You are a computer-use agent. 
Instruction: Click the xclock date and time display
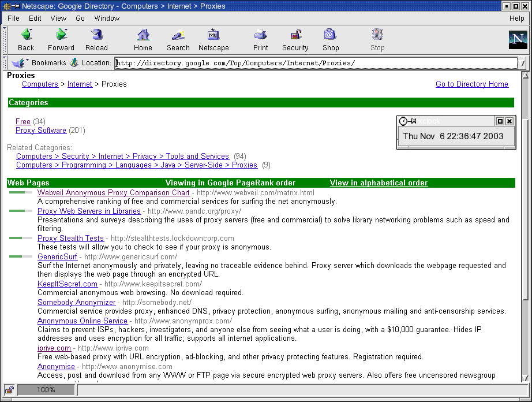click(x=454, y=136)
